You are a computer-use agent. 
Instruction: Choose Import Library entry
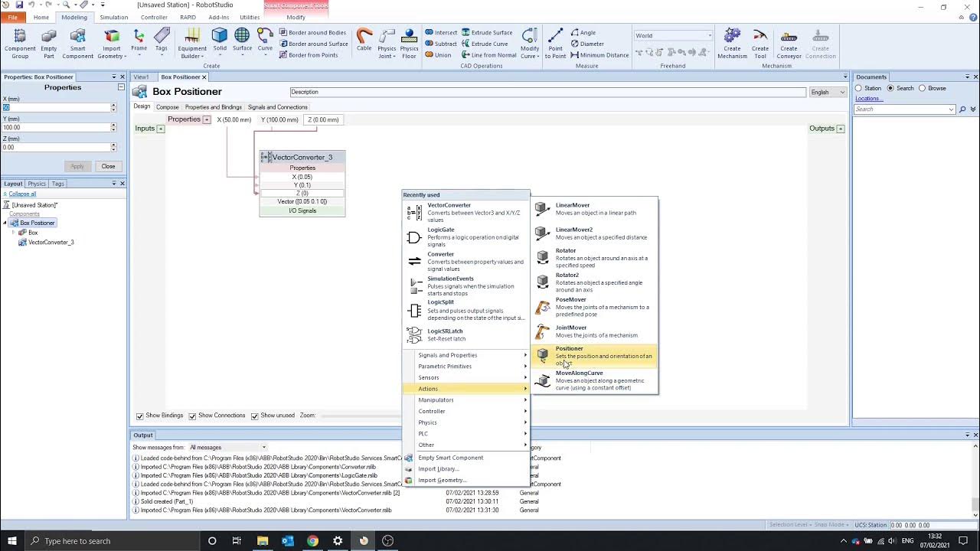pos(466,469)
